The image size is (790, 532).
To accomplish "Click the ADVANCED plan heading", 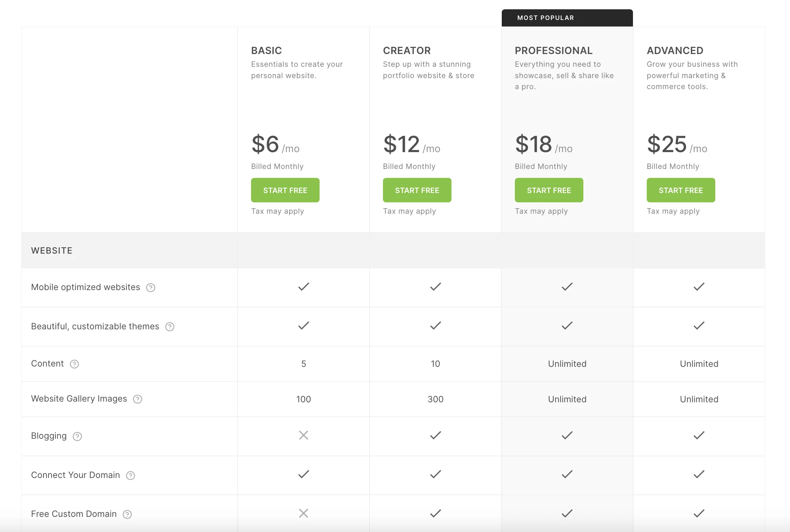I will pos(675,51).
